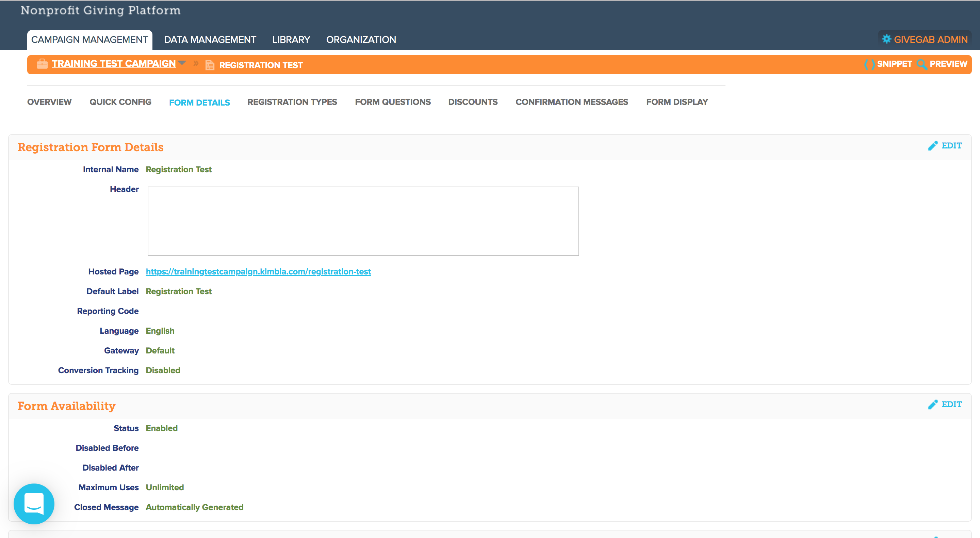Edit the Form Availability section
This screenshot has height=538, width=980.
[x=945, y=405]
